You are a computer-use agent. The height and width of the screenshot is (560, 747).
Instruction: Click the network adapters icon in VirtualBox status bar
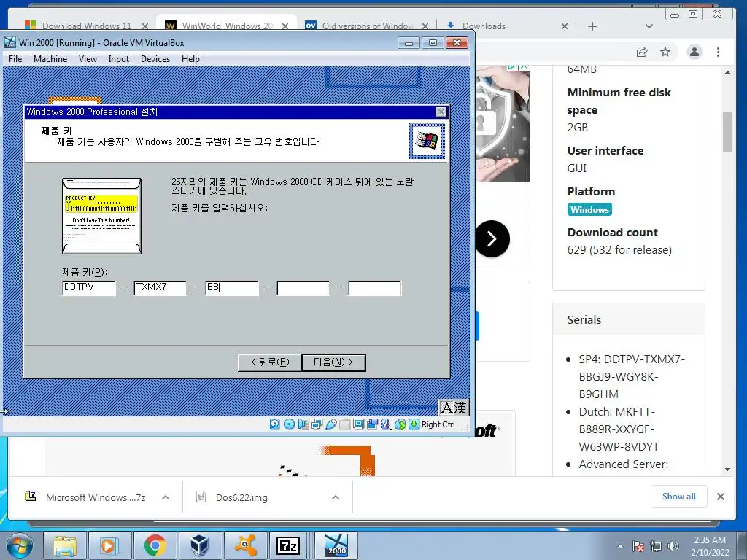(x=317, y=424)
